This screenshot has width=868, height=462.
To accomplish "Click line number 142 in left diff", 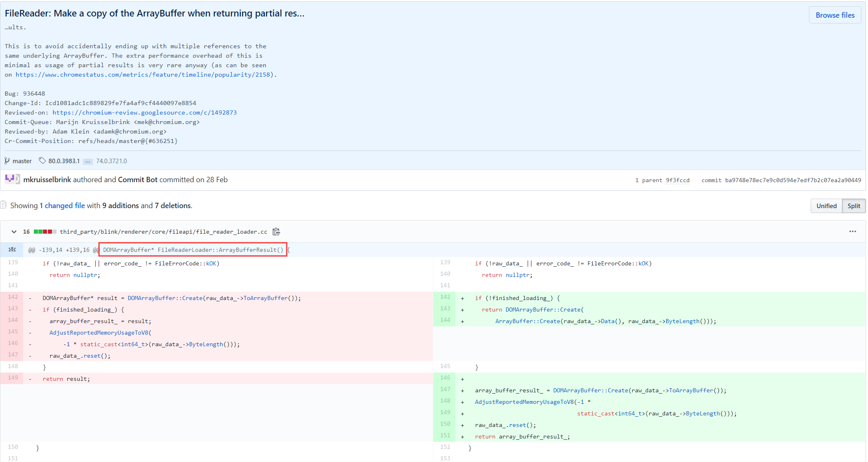I will pyautogui.click(x=13, y=297).
